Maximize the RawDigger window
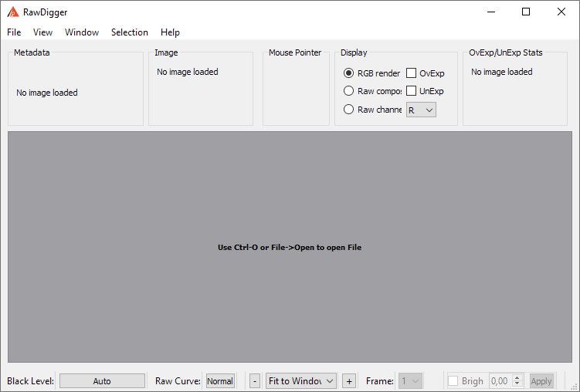This screenshot has height=392, width=580. click(x=526, y=12)
